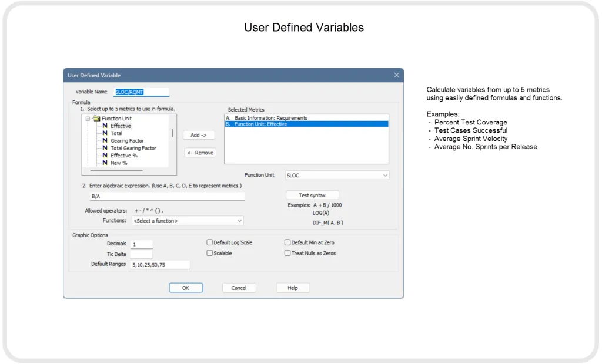Click the N icon beside Total Gearing Factor
Screen dimensions: 602x364
coord(105,148)
